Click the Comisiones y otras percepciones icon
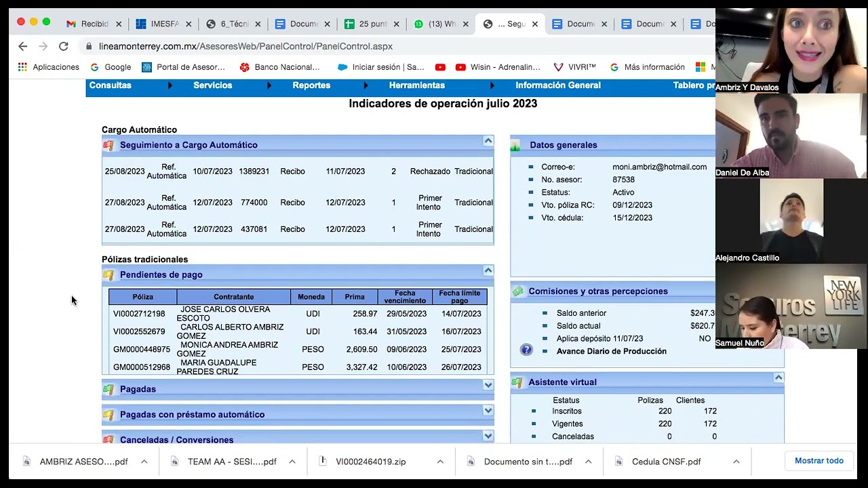 click(x=517, y=291)
